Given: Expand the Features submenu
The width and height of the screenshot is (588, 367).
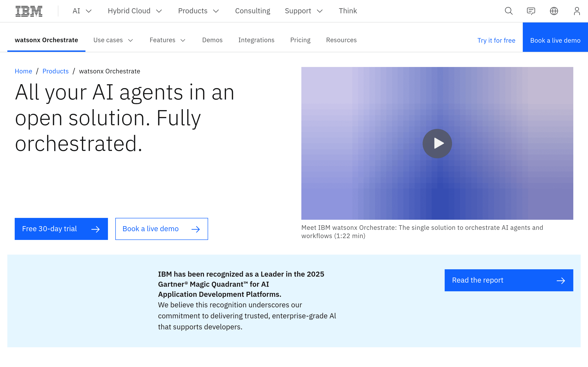Looking at the screenshot, I should point(168,40).
